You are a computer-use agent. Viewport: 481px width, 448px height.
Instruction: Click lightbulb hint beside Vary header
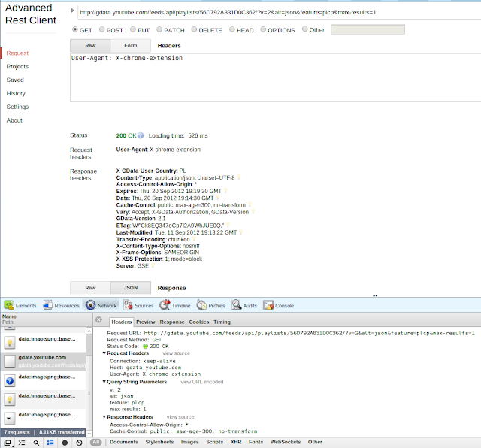coord(253,211)
